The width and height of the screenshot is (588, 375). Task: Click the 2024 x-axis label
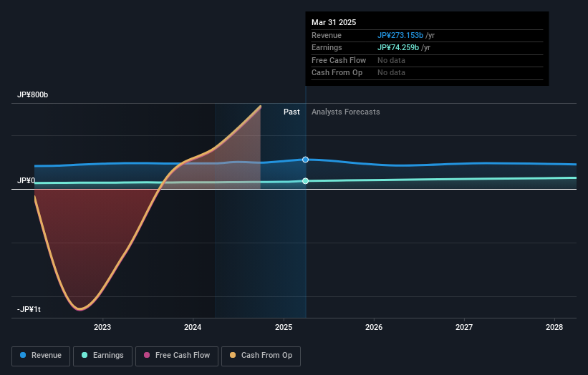(x=193, y=327)
